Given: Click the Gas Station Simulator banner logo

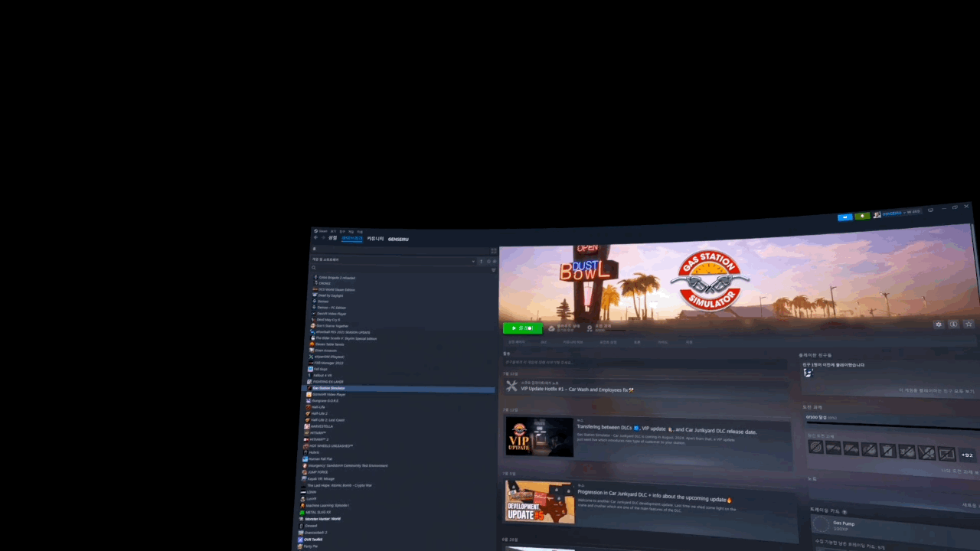Looking at the screenshot, I should coord(710,281).
